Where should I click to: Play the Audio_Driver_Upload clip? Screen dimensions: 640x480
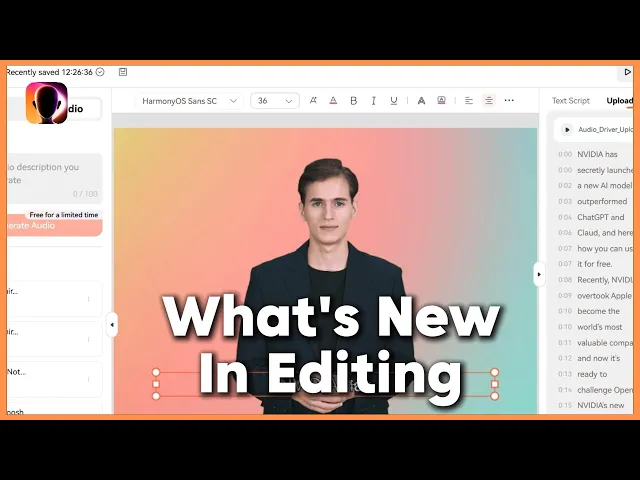click(x=567, y=130)
